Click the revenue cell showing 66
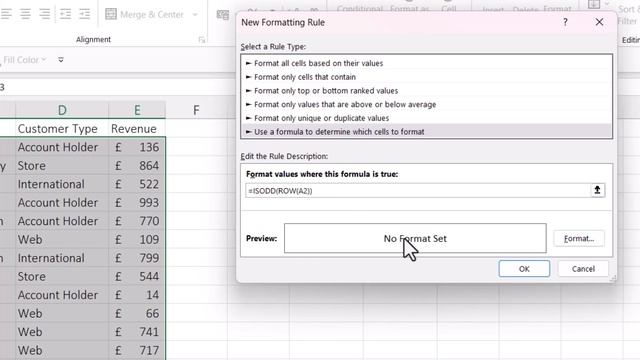Viewport: 640px width, 360px height. (137, 313)
